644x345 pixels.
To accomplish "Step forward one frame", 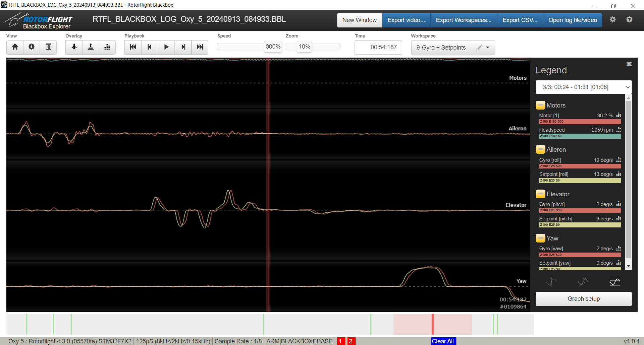I will [x=183, y=47].
